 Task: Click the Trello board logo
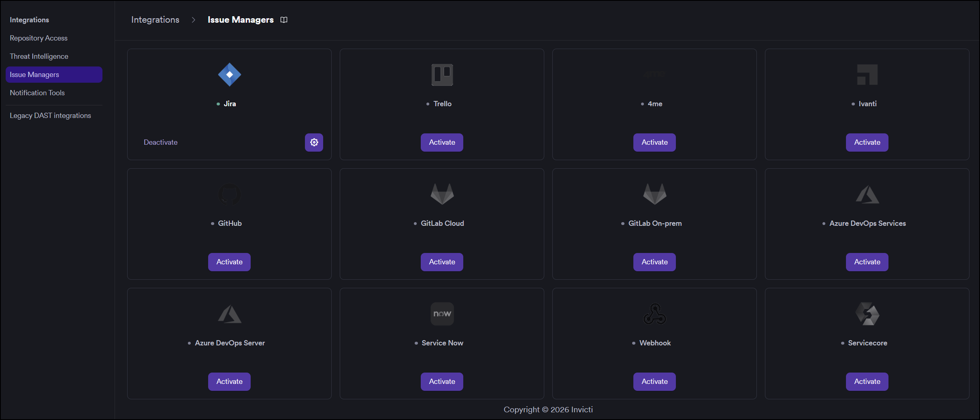tap(442, 75)
